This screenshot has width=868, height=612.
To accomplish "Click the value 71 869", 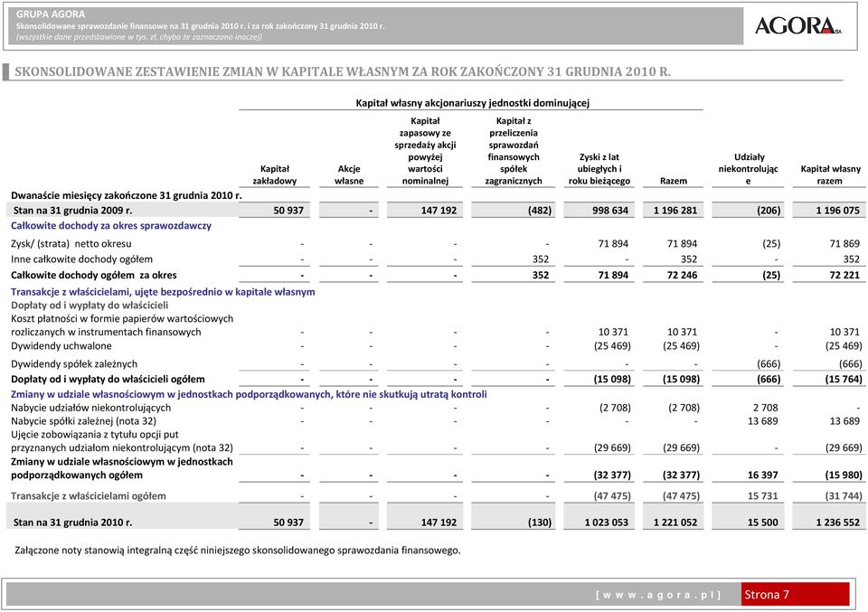I will pos(844,243).
